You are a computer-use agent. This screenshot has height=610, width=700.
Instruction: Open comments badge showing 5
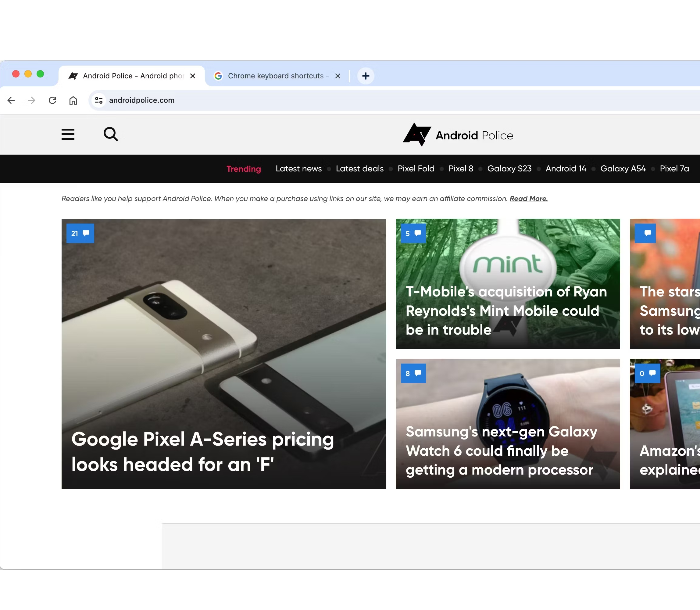point(413,233)
